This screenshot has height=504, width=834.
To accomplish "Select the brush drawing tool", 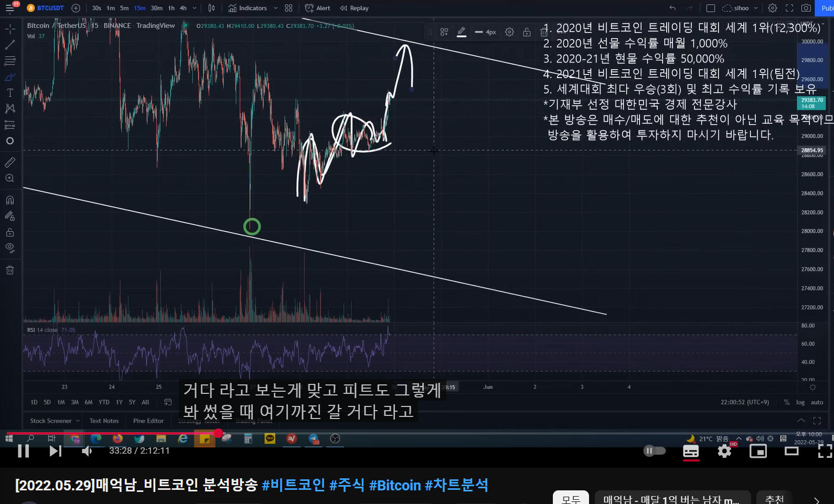I will 10,77.
